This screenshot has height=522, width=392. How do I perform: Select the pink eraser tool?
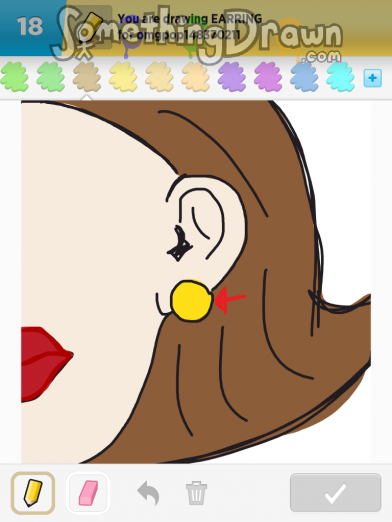pos(88,493)
